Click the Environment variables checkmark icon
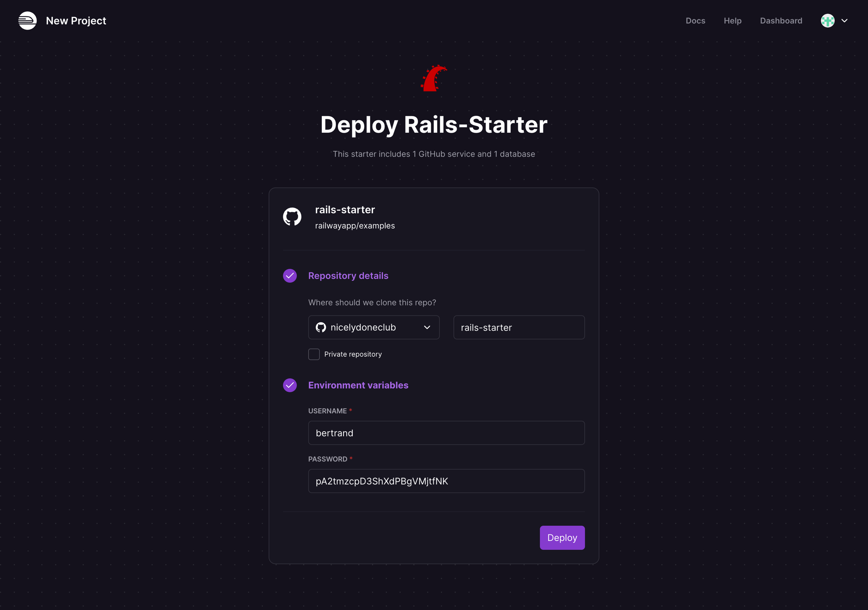 pyautogui.click(x=290, y=385)
